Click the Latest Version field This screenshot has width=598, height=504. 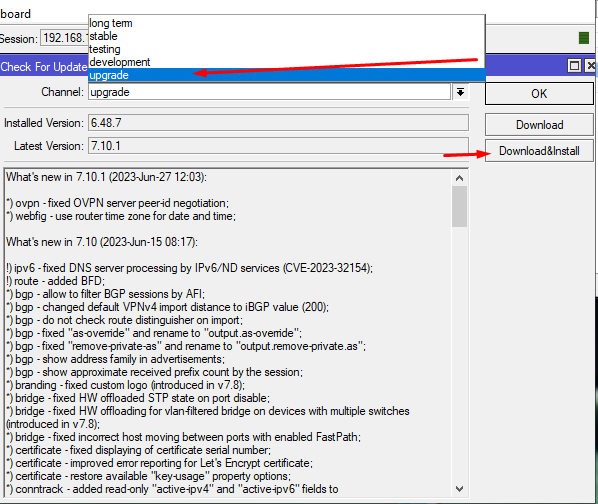278,146
